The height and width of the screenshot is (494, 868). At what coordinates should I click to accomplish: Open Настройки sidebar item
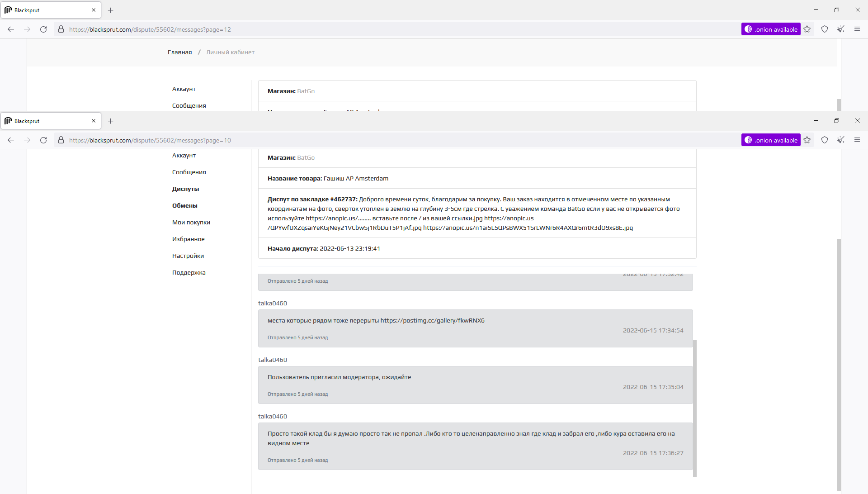click(x=188, y=256)
